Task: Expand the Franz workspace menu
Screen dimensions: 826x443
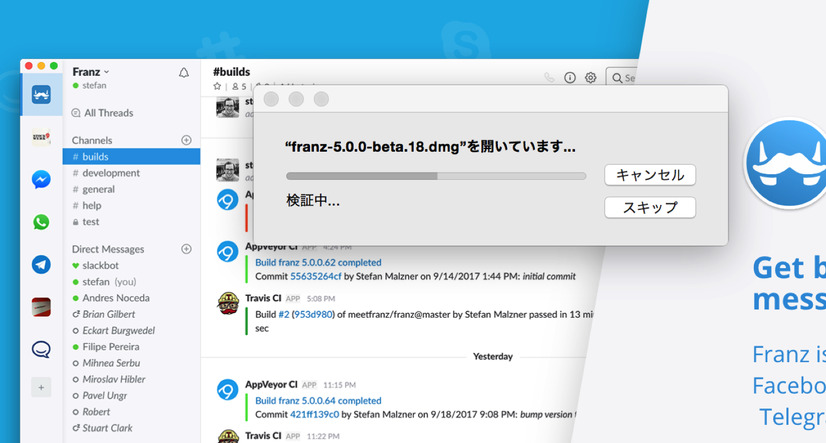Action: 91,72
